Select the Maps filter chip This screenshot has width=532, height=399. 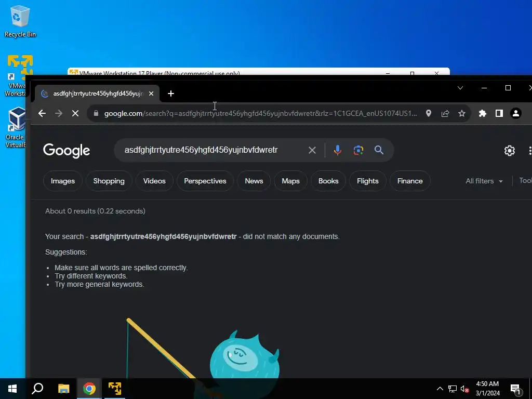click(291, 181)
